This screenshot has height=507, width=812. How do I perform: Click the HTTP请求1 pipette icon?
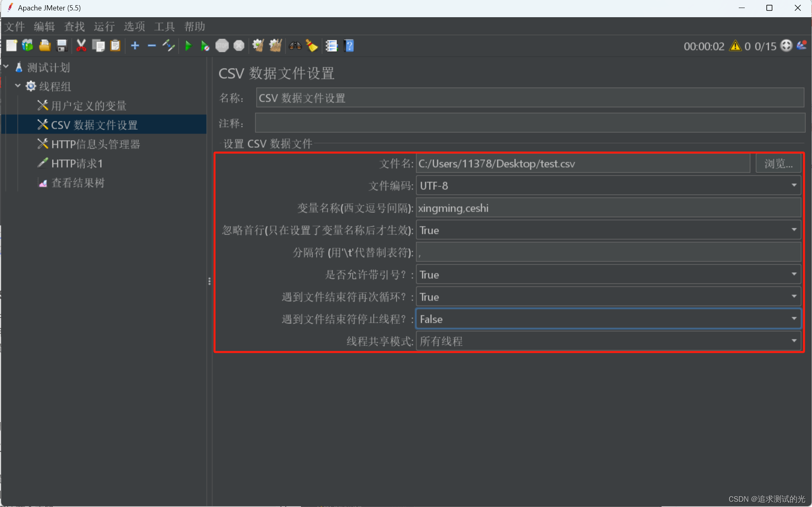42,163
